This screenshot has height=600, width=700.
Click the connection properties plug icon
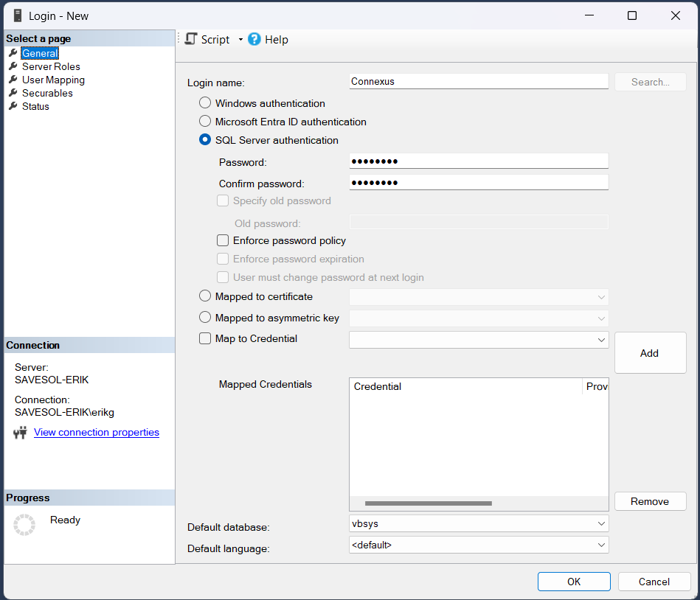21,433
